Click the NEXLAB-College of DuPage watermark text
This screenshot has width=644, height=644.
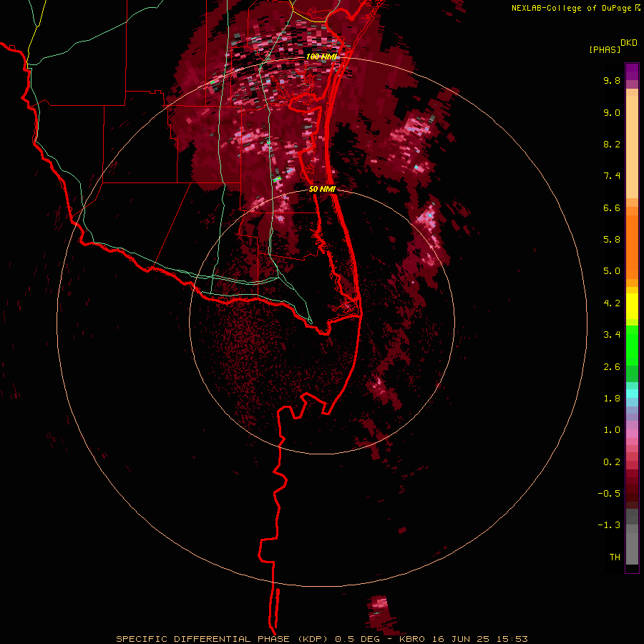572,8
